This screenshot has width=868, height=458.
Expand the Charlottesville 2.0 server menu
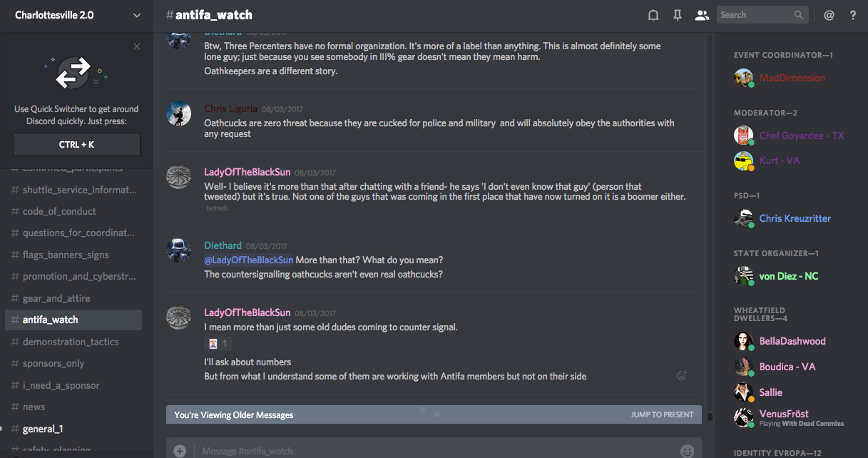coord(137,15)
